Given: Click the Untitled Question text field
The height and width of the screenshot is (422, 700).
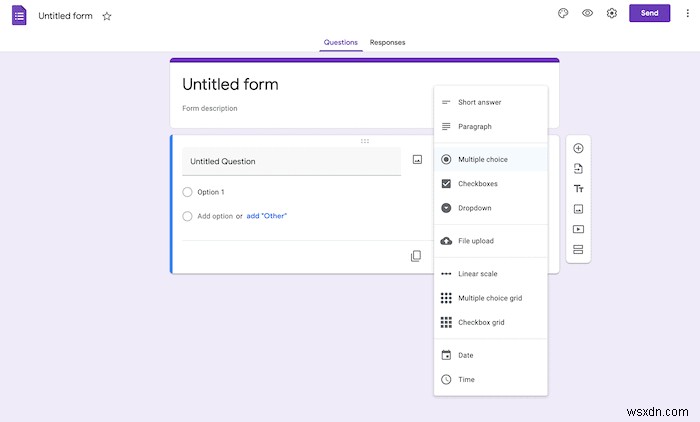Looking at the screenshot, I should pyautogui.click(x=291, y=161).
